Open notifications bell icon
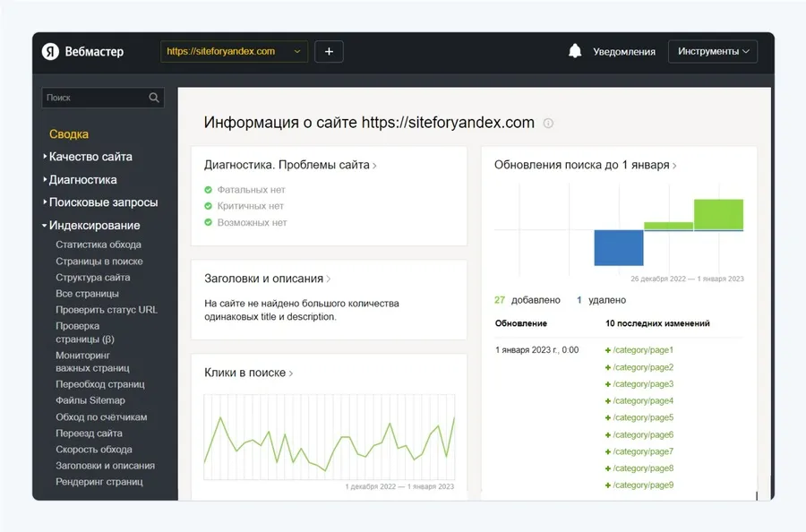Image resolution: width=806 pixels, height=532 pixels. [x=575, y=52]
